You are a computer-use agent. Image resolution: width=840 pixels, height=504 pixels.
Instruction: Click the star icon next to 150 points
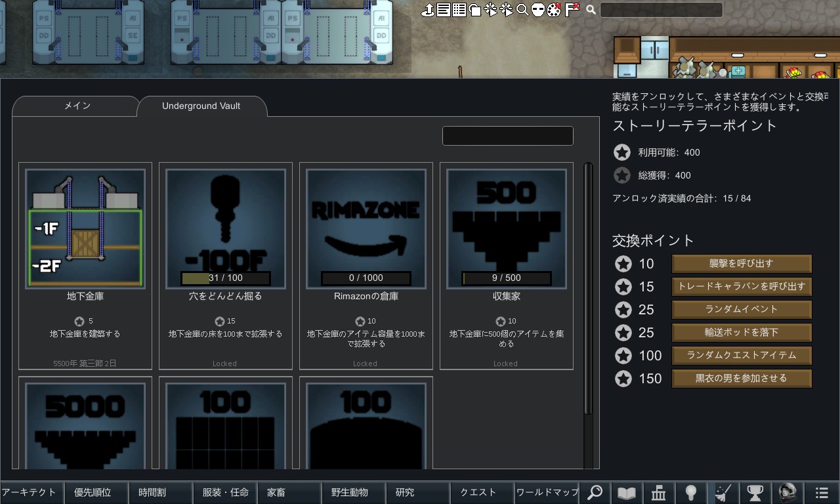pos(623,379)
